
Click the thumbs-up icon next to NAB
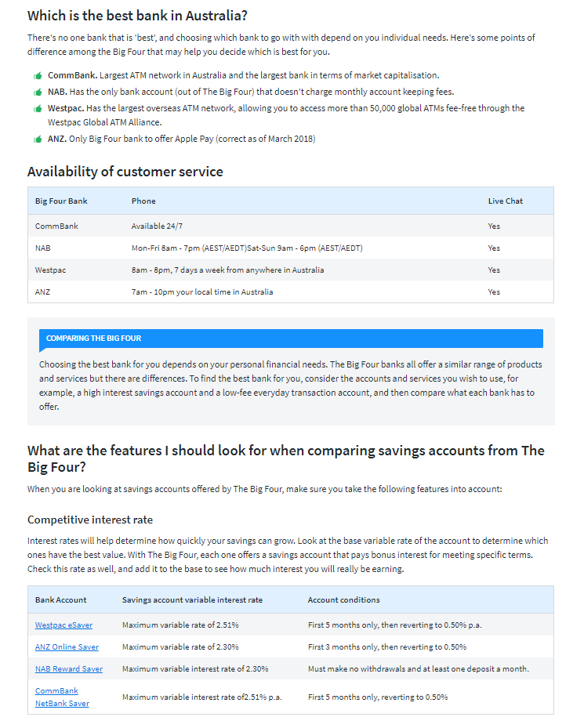tap(38, 92)
